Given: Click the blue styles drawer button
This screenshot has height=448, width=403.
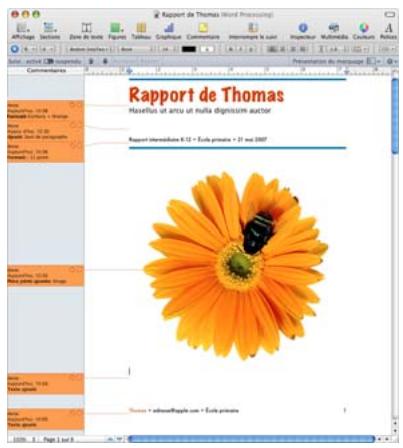Looking at the screenshot, I should pyautogui.click(x=15, y=49).
